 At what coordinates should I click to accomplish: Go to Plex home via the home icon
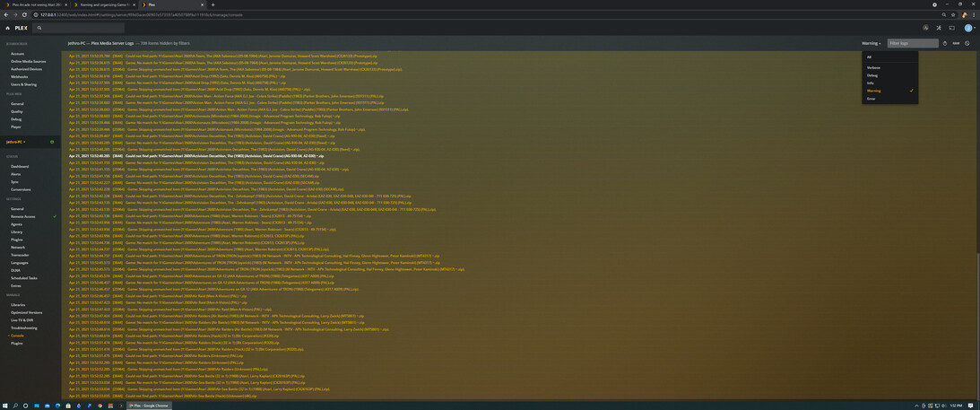tap(7, 28)
